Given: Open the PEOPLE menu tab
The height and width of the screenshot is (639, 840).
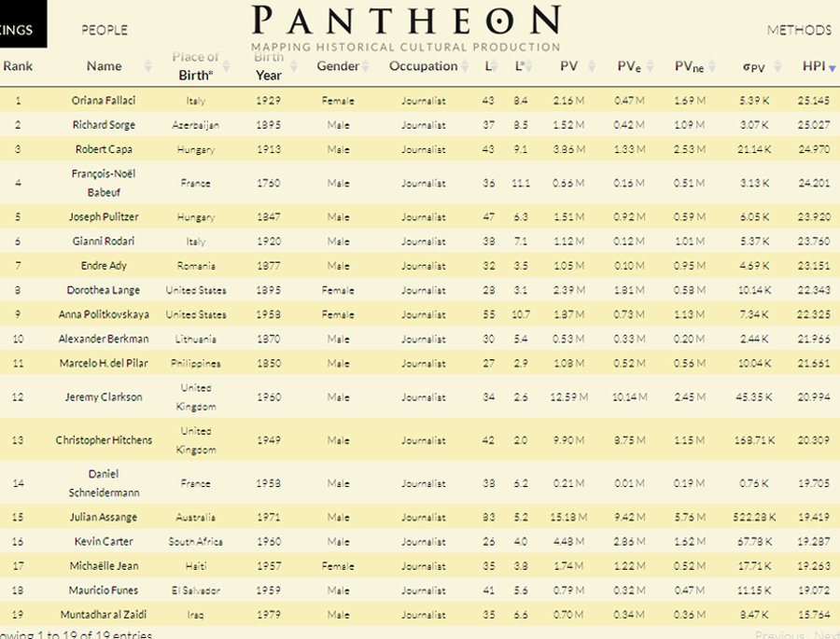Looking at the screenshot, I should (x=105, y=30).
